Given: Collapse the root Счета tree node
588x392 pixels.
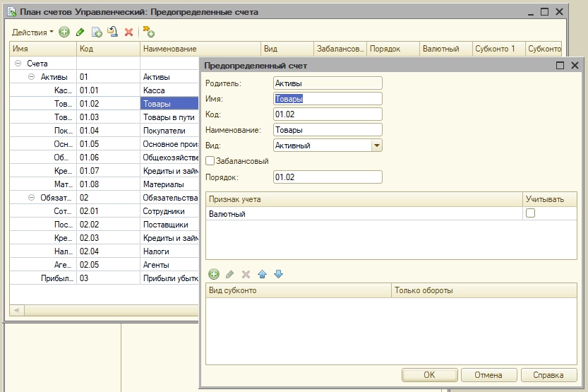Looking at the screenshot, I should coord(18,64).
